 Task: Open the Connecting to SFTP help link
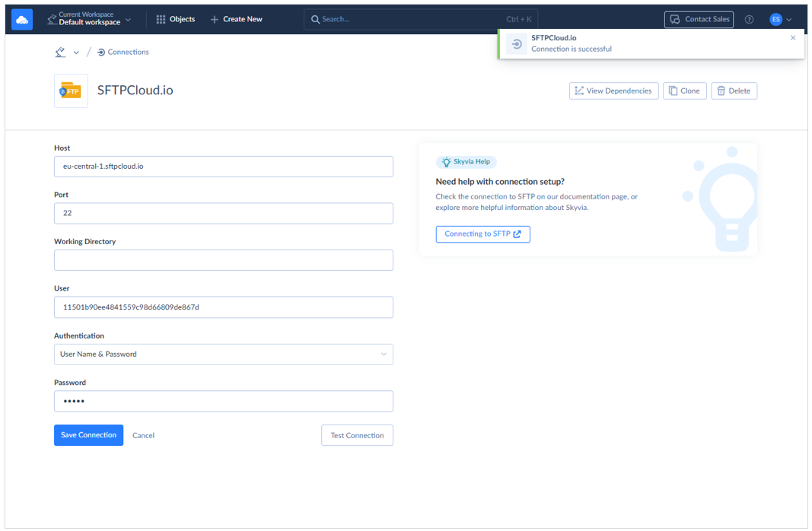482,234
